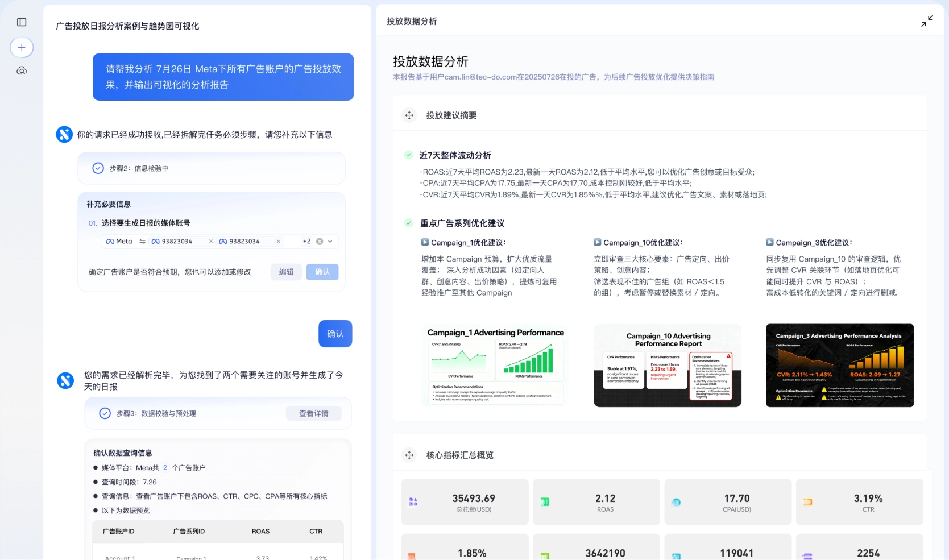Click the 编辑 button
The width and height of the screenshot is (949, 560).
(286, 272)
